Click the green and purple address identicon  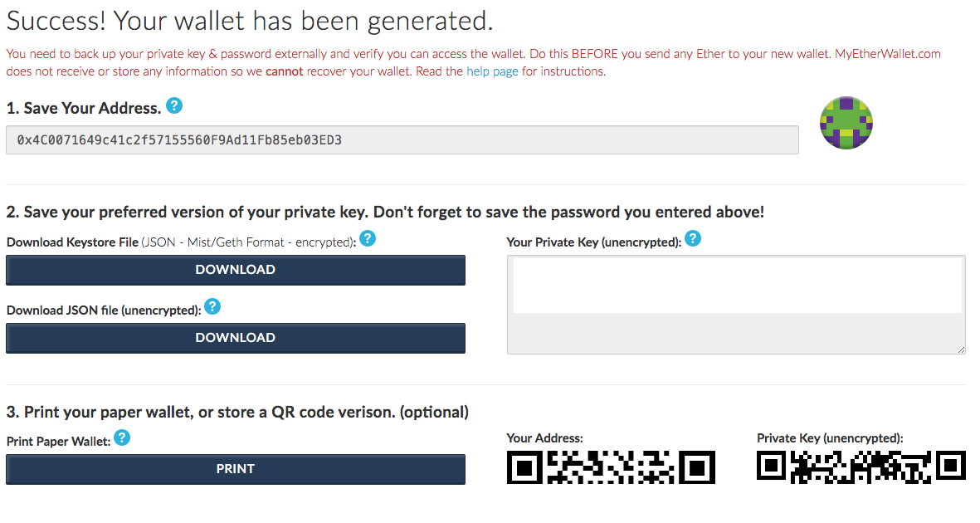tap(846, 123)
